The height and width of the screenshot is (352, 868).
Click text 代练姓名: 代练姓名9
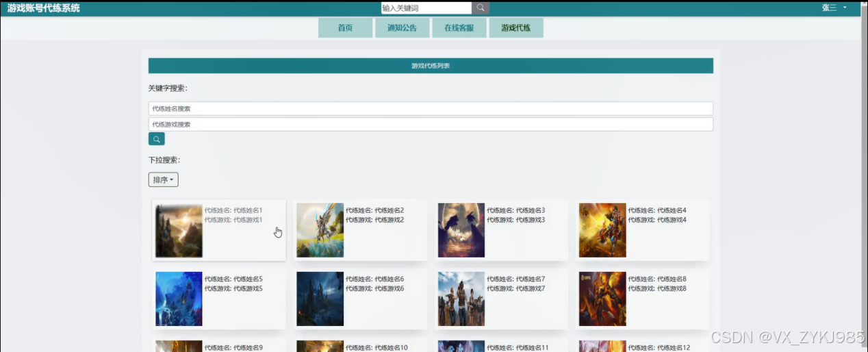[x=233, y=348]
